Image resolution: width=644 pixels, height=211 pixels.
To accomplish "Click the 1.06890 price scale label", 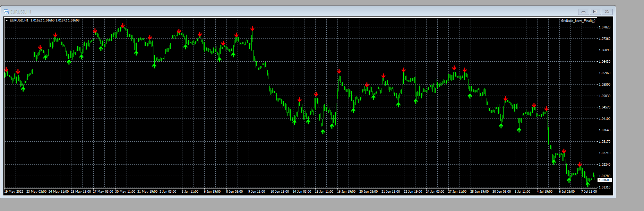I will coord(605,50).
